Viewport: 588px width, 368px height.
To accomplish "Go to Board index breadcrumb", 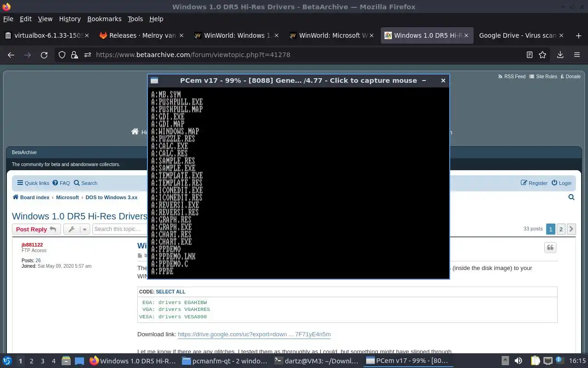I will tap(31, 197).
